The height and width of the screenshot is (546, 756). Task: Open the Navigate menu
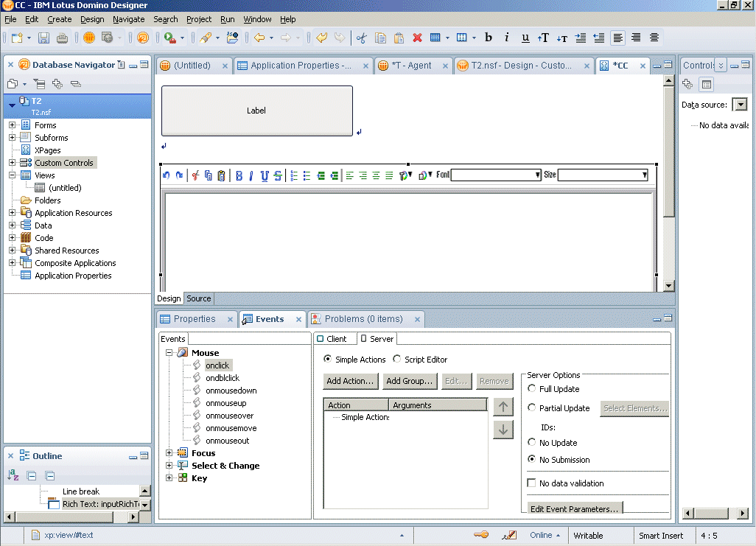click(129, 19)
